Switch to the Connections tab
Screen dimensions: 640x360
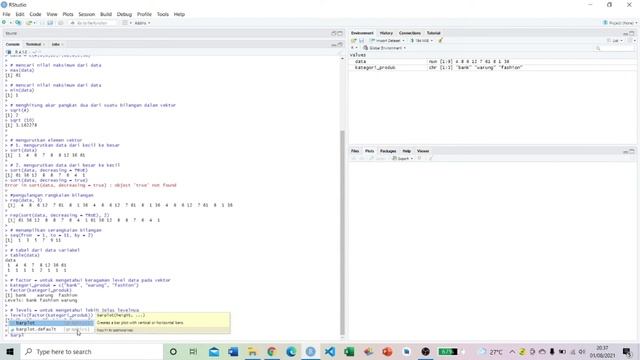pos(410,33)
